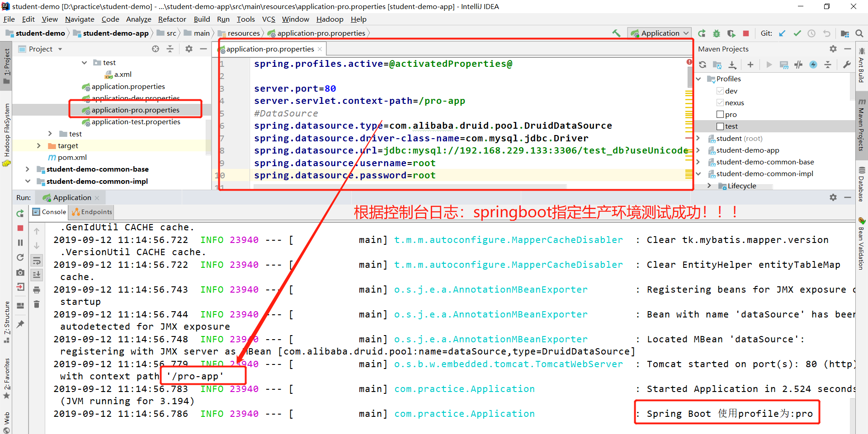Click the editor vertical scrollbar thumb

689,77
